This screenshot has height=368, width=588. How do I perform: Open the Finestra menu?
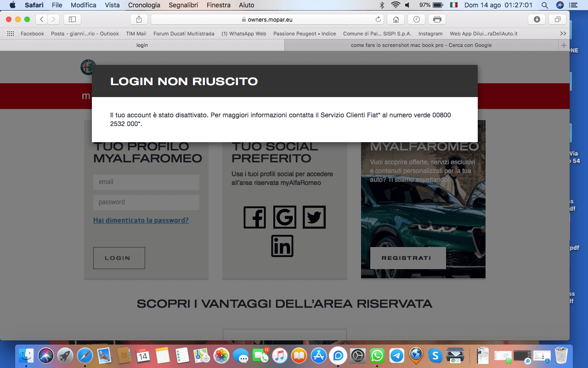click(219, 5)
